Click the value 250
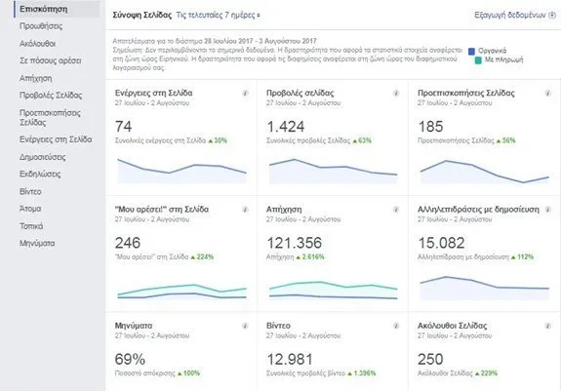This screenshot has height=392, width=561. click(430, 359)
